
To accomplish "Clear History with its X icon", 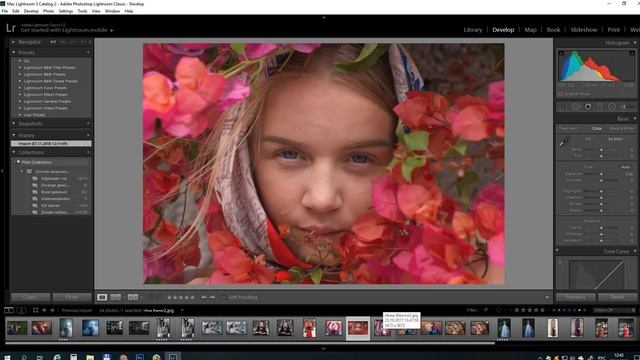I will pos(88,135).
